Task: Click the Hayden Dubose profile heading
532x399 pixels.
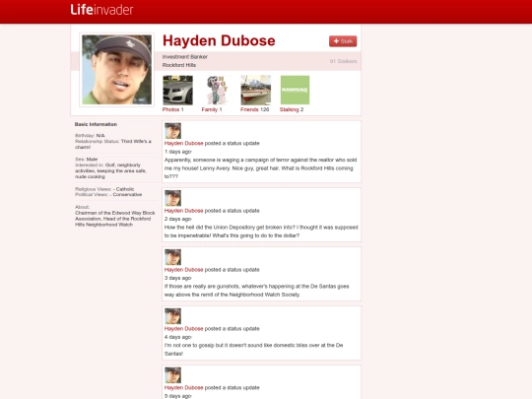Action: [219, 40]
